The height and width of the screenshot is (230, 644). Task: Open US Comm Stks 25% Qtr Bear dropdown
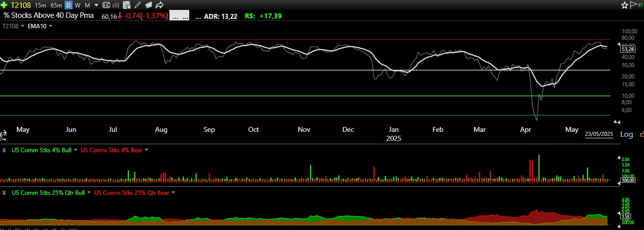click(173, 192)
